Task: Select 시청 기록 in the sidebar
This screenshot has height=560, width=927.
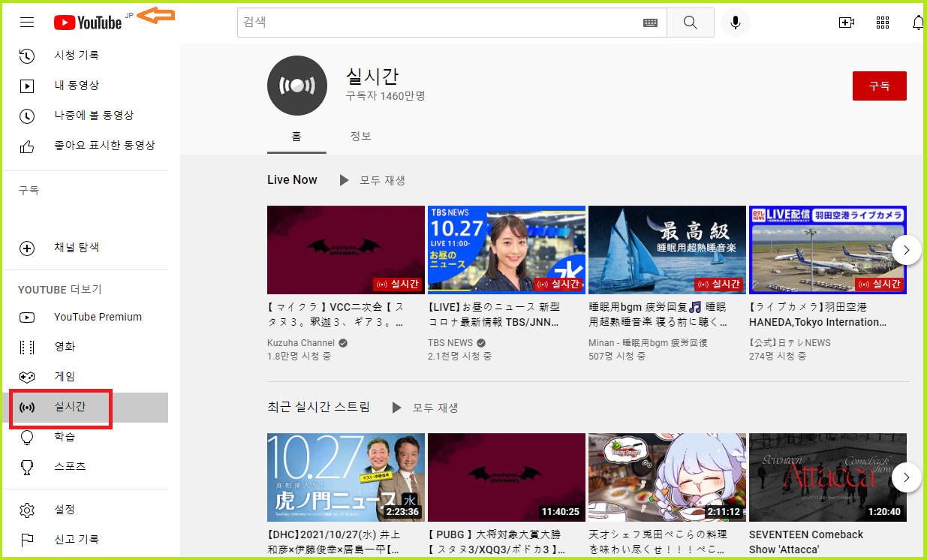Action: tap(77, 56)
